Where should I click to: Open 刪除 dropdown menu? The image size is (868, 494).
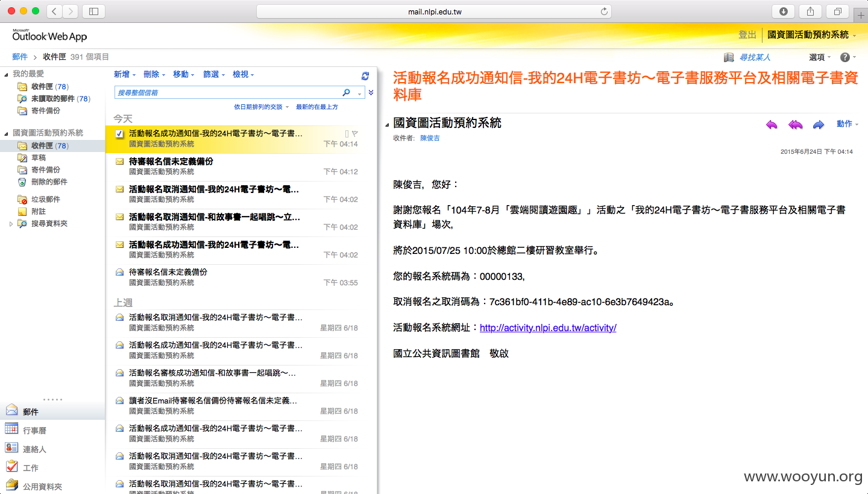tap(154, 74)
